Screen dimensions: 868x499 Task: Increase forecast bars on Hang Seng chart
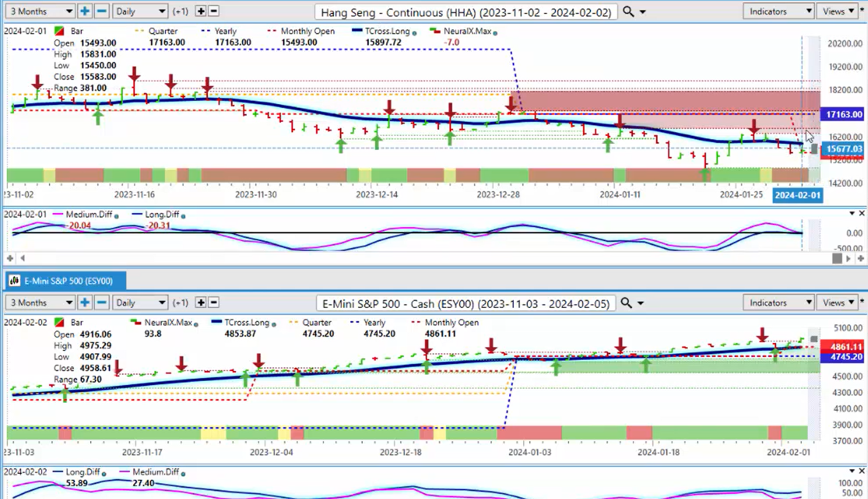click(x=201, y=11)
